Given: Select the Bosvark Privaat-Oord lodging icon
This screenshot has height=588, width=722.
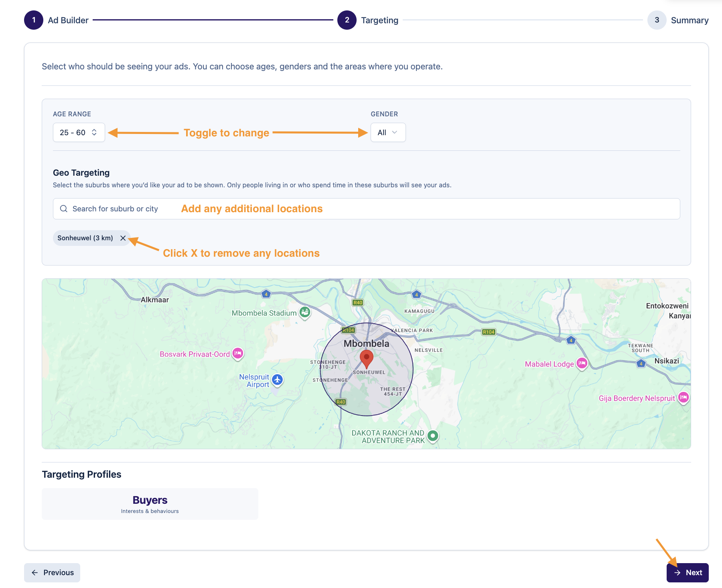Looking at the screenshot, I should pyautogui.click(x=238, y=353).
